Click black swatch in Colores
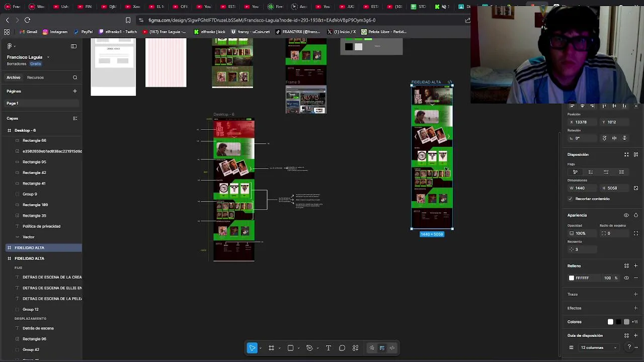 click(x=618, y=322)
